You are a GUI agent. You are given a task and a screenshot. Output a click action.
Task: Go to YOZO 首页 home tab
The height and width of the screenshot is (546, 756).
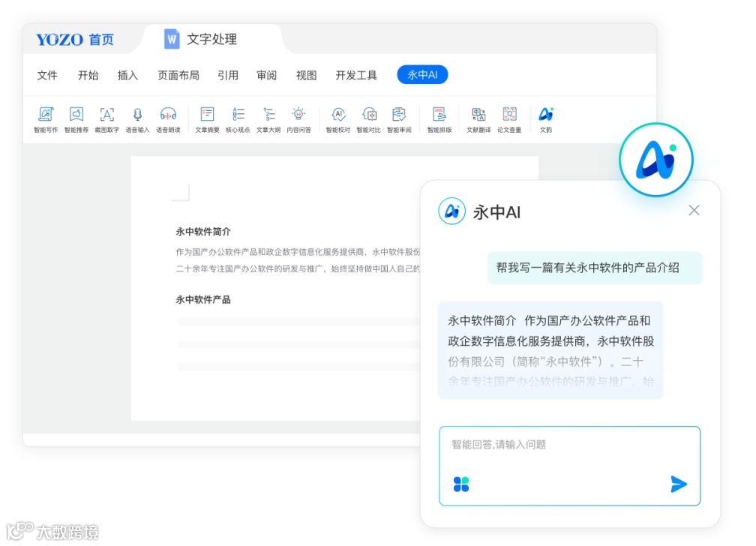point(75,40)
